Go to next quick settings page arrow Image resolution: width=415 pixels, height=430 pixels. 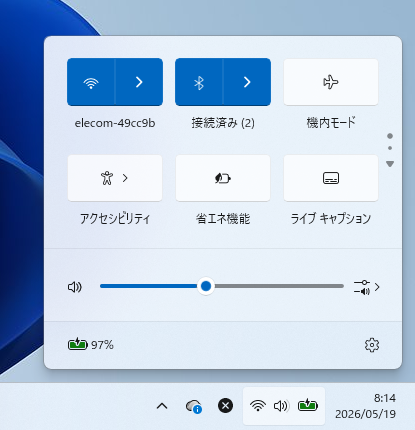390,164
